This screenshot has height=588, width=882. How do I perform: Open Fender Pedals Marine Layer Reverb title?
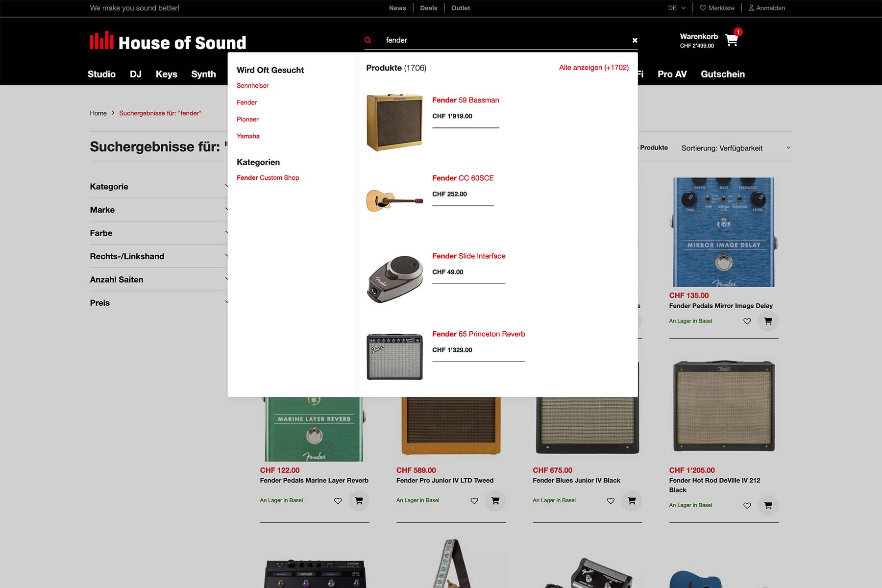click(x=314, y=481)
